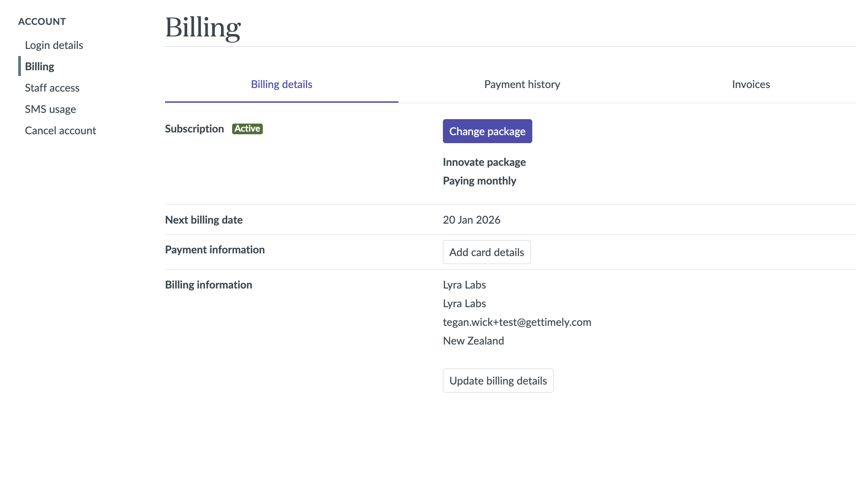The height and width of the screenshot is (497, 868).
Task: Click the Update billing details button
Action: coord(498,381)
